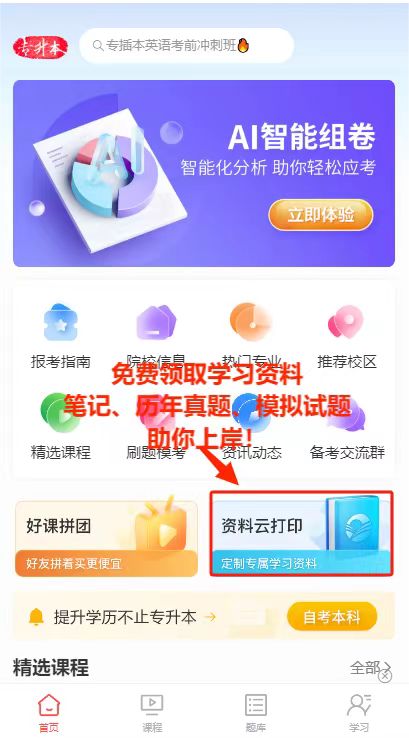Open the 好课拼团 card
409x738 pixels.
click(x=106, y=538)
